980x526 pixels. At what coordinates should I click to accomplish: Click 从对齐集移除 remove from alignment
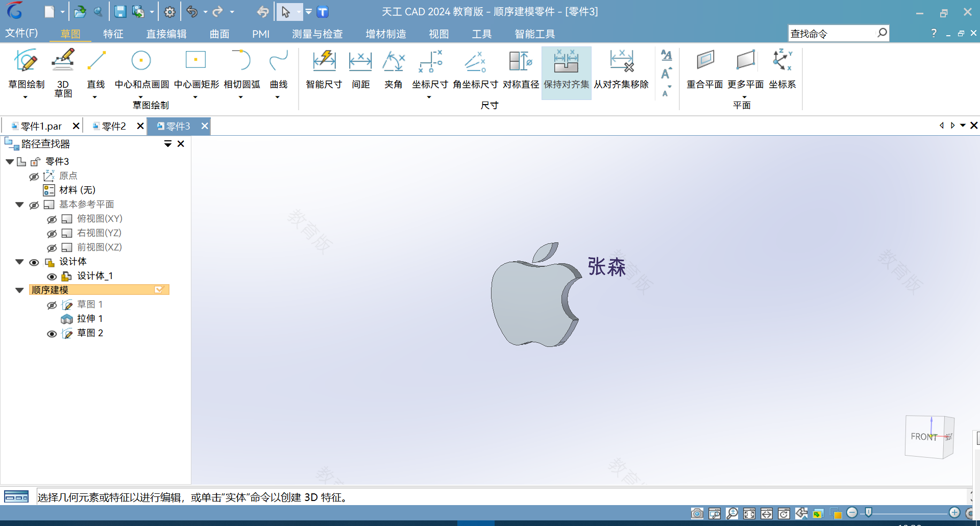(x=621, y=69)
